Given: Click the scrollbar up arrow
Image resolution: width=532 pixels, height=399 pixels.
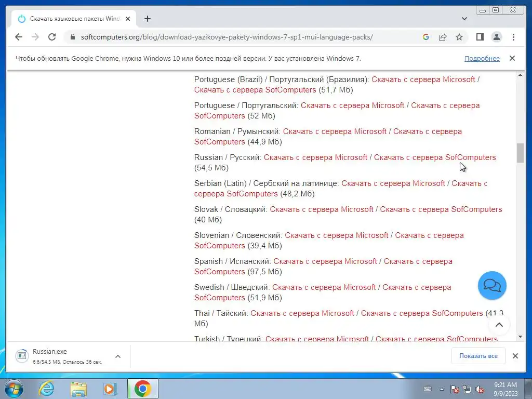Looking at the screenshot, I should (x=520, y=75).
